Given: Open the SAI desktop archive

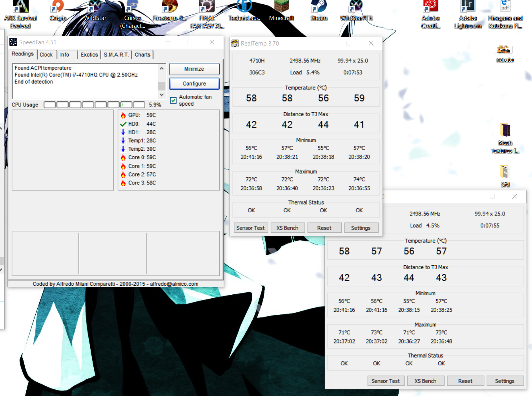Looking at the screenshot, I should tap(505, 175).
